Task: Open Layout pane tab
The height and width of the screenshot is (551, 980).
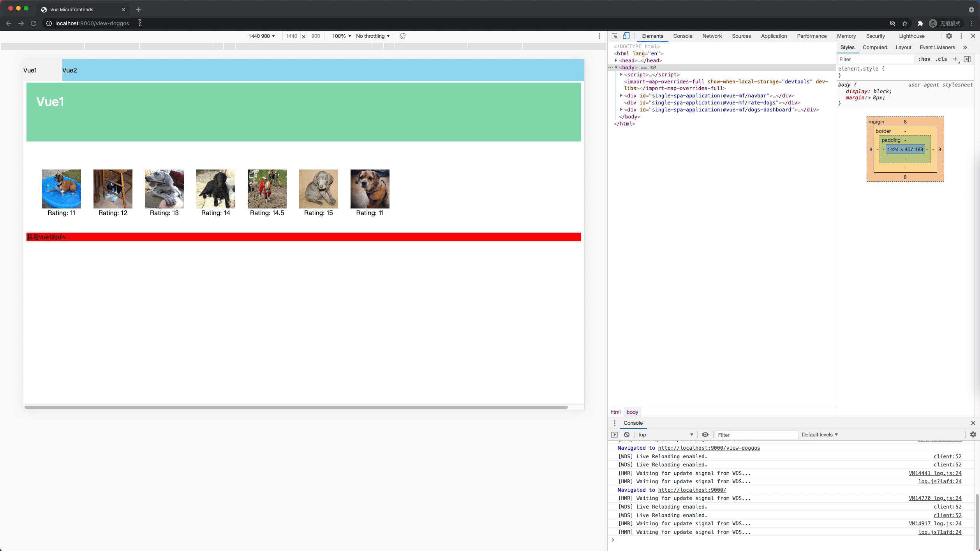Action: [x=903, y=48]
